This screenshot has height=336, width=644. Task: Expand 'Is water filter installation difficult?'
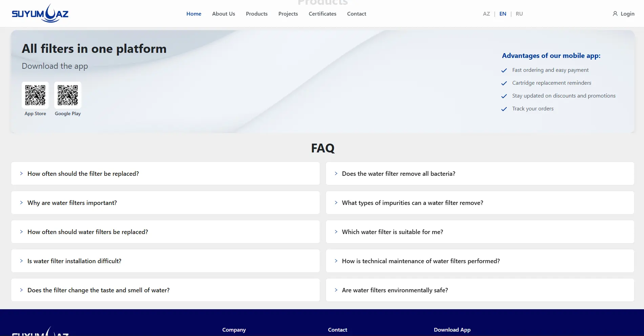point(74,261)
